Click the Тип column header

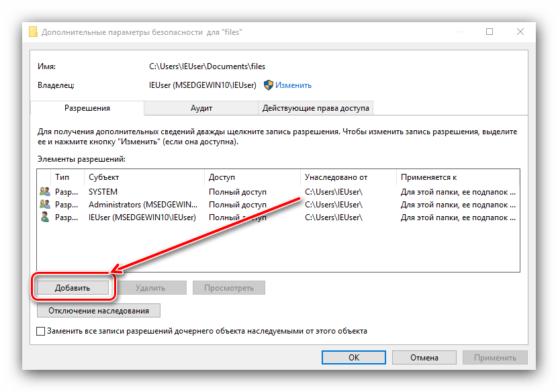(x=62, y=177)
